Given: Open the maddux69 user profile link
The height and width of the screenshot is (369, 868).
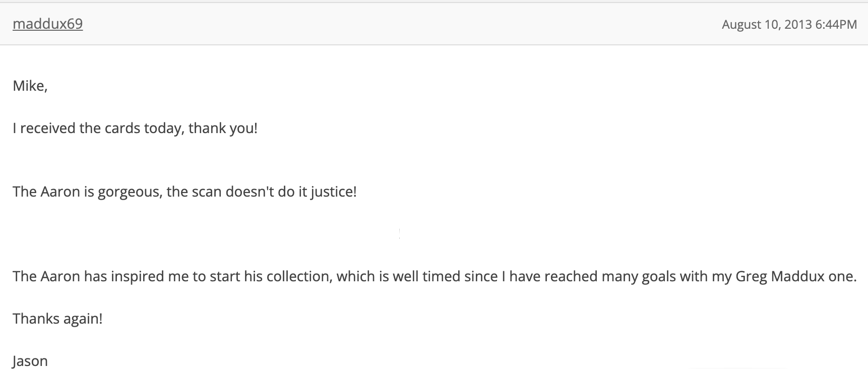Looking at the screenshot, I should (47, 24).
